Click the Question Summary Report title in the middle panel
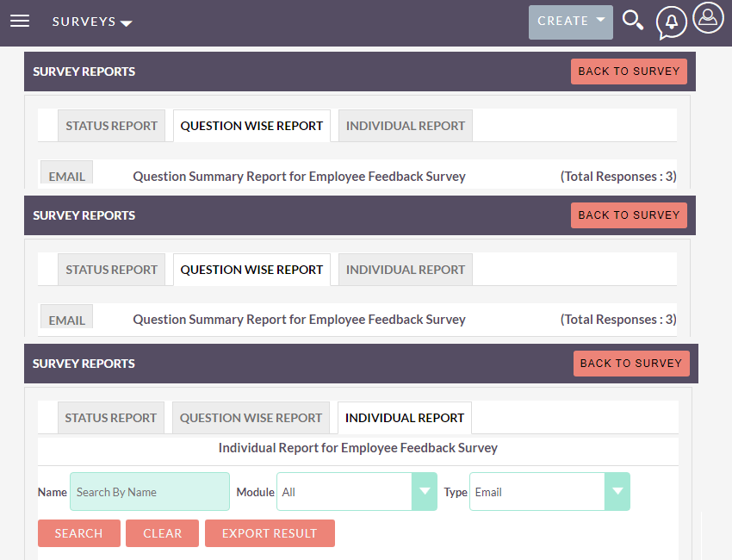Image resolution: width=732 pixels, height=560 pixels. (299, 320)
